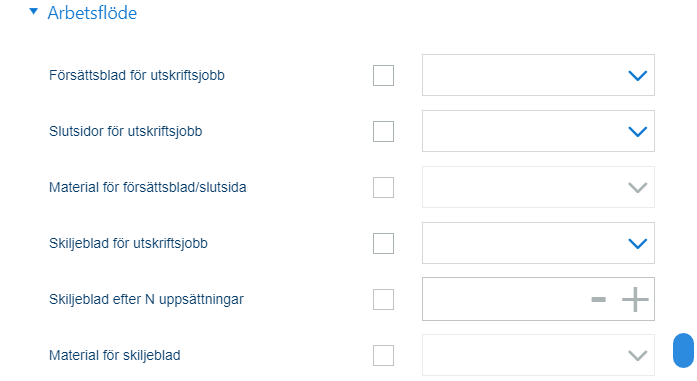The image size is (697, 381).
Task: Check the Material för skiljeblad checkbox
Action: coord(383,356)
